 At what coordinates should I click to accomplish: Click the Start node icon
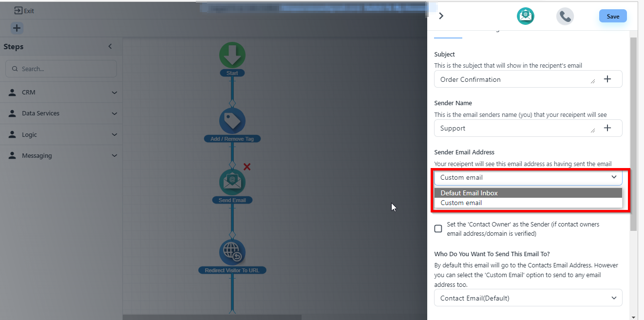click(232, 55)
